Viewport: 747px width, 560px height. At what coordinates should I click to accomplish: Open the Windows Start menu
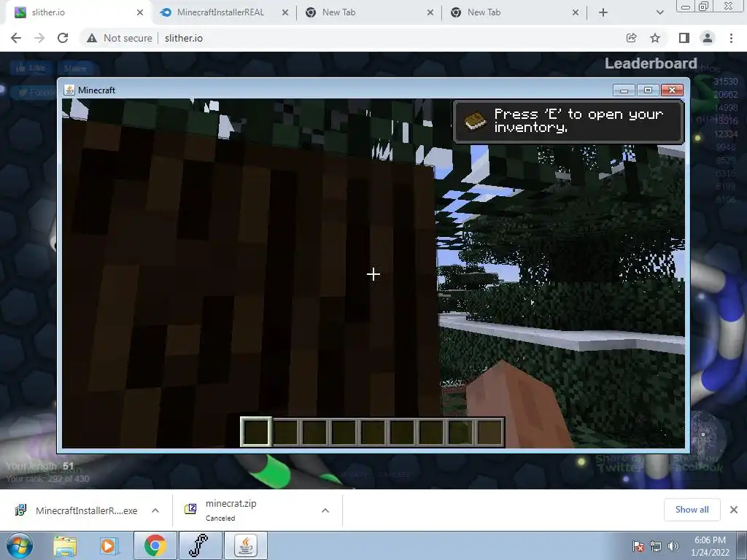[20, 545]
